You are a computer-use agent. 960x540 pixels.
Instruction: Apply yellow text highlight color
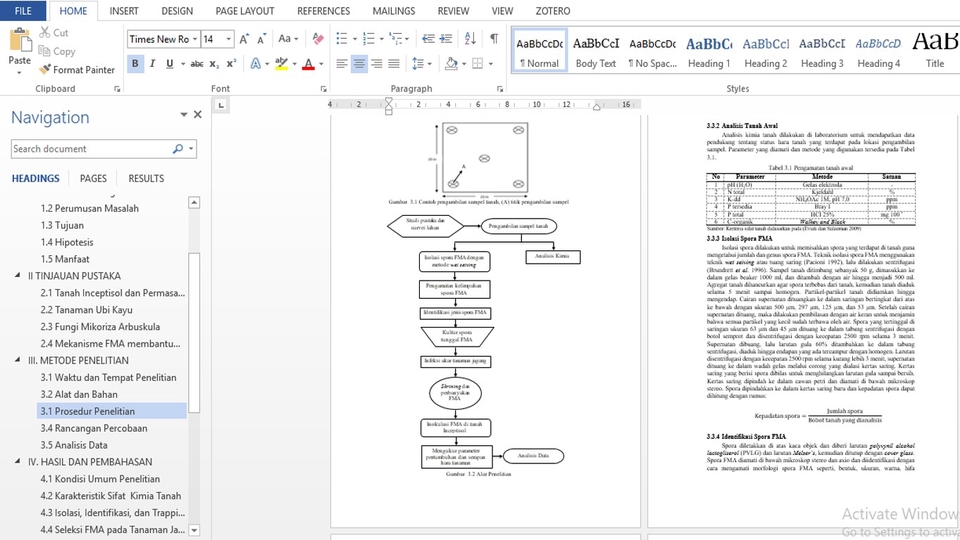281,64
